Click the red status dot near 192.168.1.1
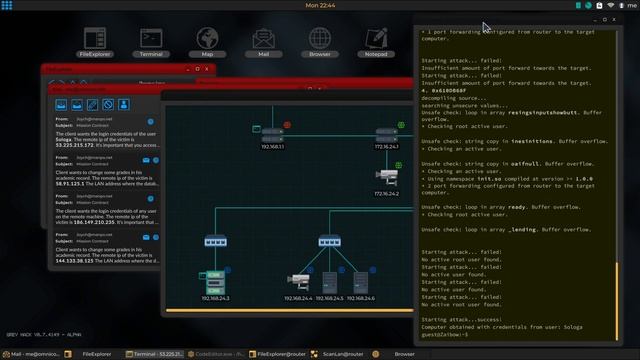 287,124
